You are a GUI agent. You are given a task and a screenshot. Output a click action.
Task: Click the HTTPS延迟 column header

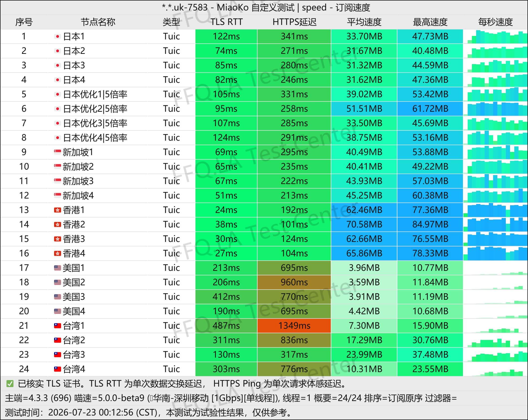294,22
